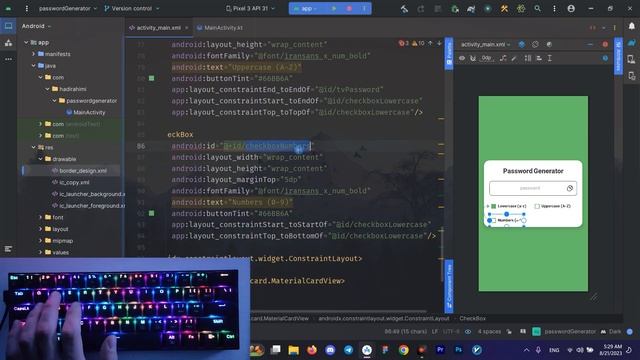Image resolution: width=640 pixels, height=360 pixels.
Task: Open the Project tool window icon
Action: pyautogui.click(x=8, y=26)
